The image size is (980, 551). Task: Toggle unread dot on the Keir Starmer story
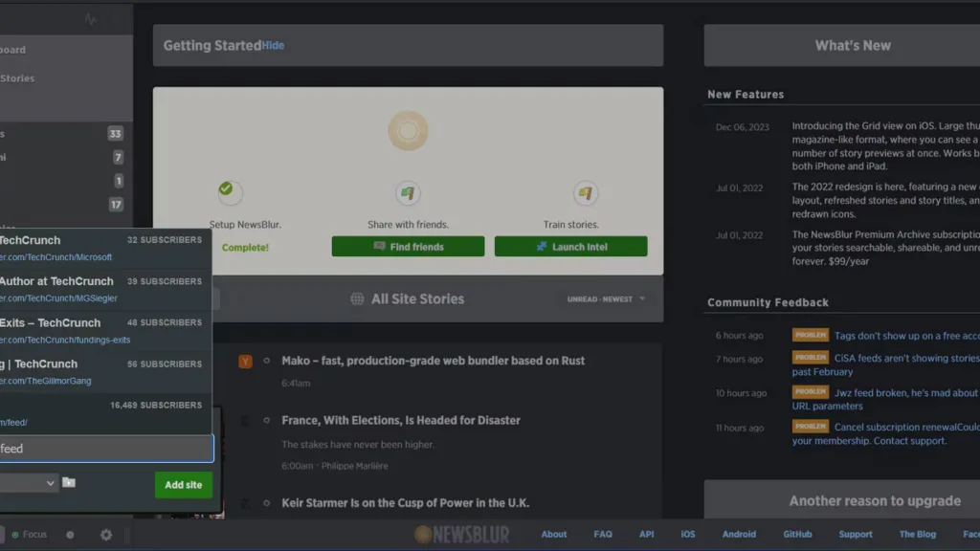pos(267,503)
